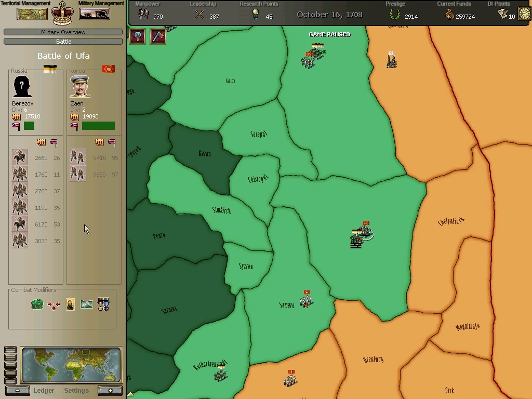Select the Korean army in Samara

307,299
